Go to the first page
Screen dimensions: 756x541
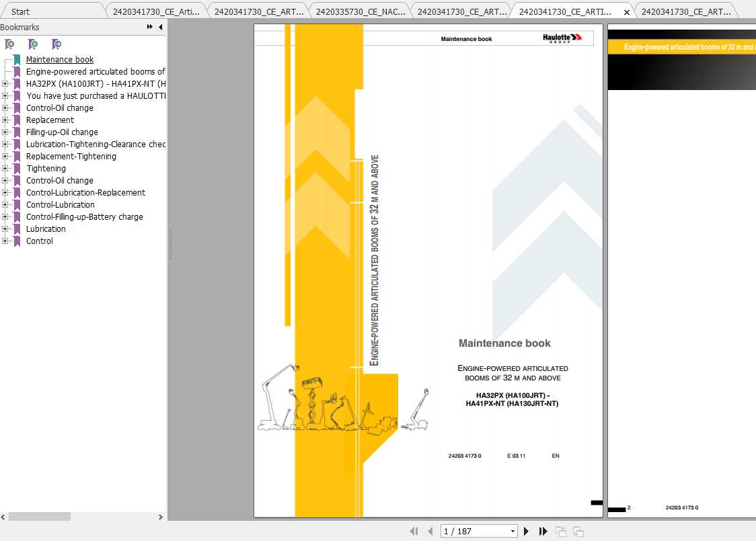pyautogui.click(x=414, y=531)
